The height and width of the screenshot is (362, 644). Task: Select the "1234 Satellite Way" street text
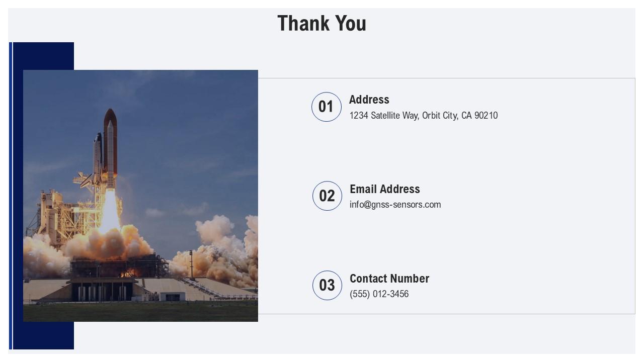[384, 116]
